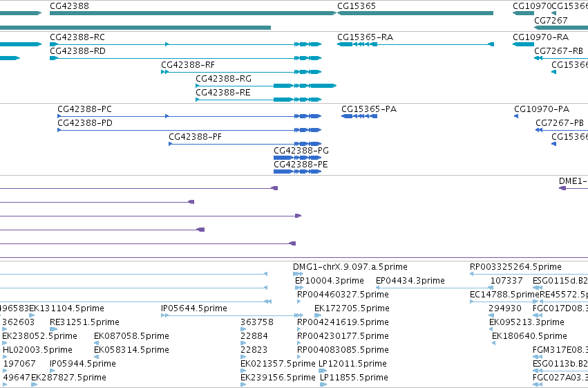This screenshot has width=588, height=388.
Task: Click the 362603 feature label
Action: pyautogui.click(x=19, y=322)
